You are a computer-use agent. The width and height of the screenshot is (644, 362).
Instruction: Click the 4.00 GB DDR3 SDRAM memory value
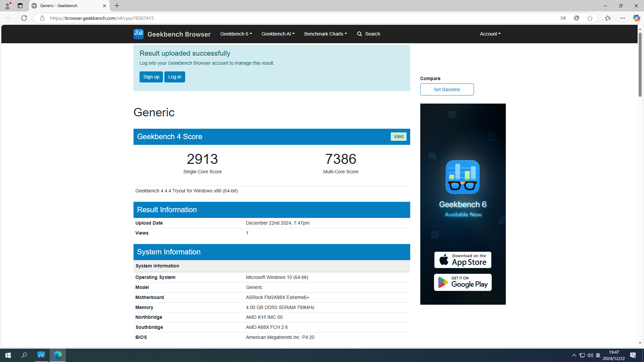[280, 307]
